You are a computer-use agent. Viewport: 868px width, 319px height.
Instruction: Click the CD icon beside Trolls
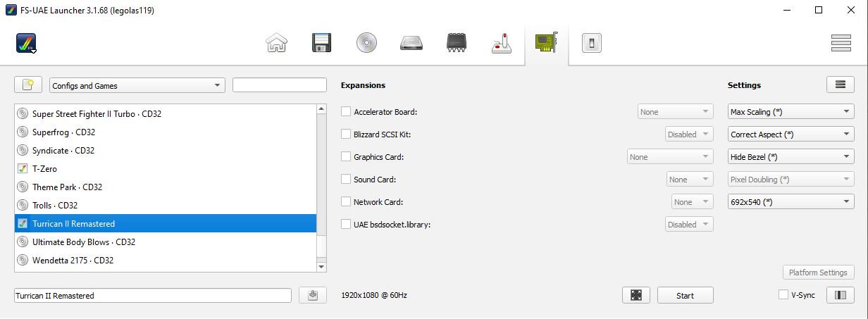click(23, 205)
